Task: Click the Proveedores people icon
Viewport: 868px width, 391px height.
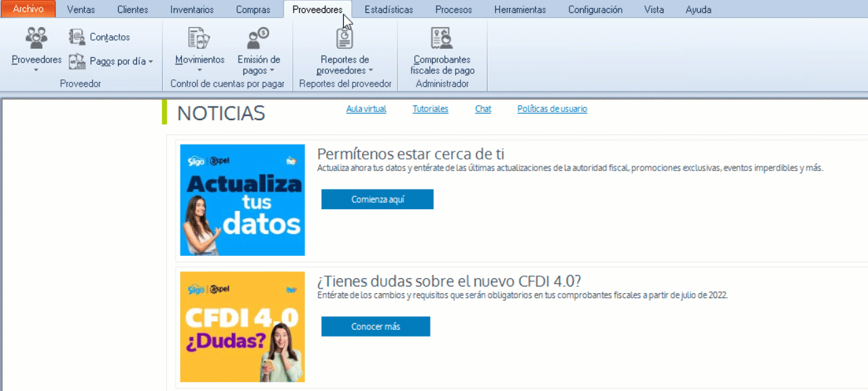Action: tap(36, 37)
